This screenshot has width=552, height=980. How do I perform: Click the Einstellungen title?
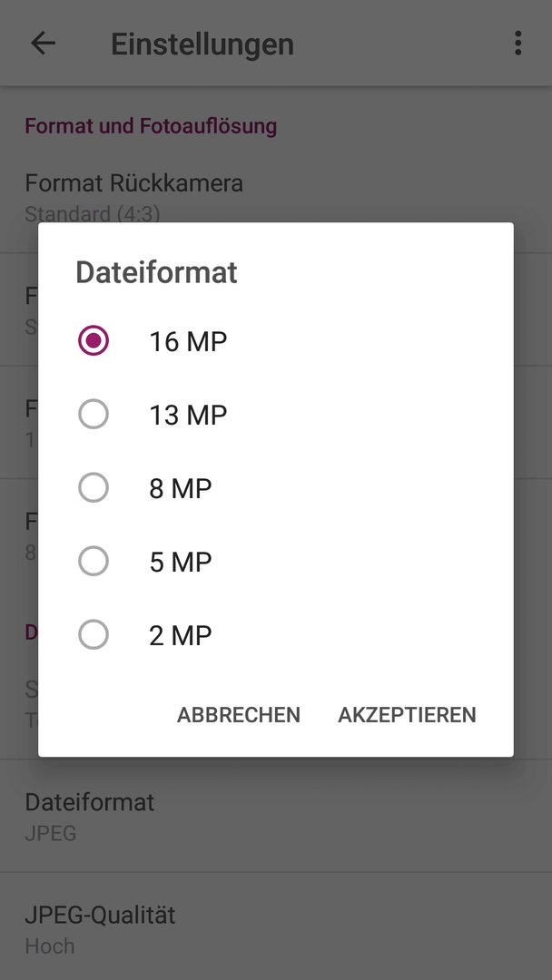coord(202,44)
